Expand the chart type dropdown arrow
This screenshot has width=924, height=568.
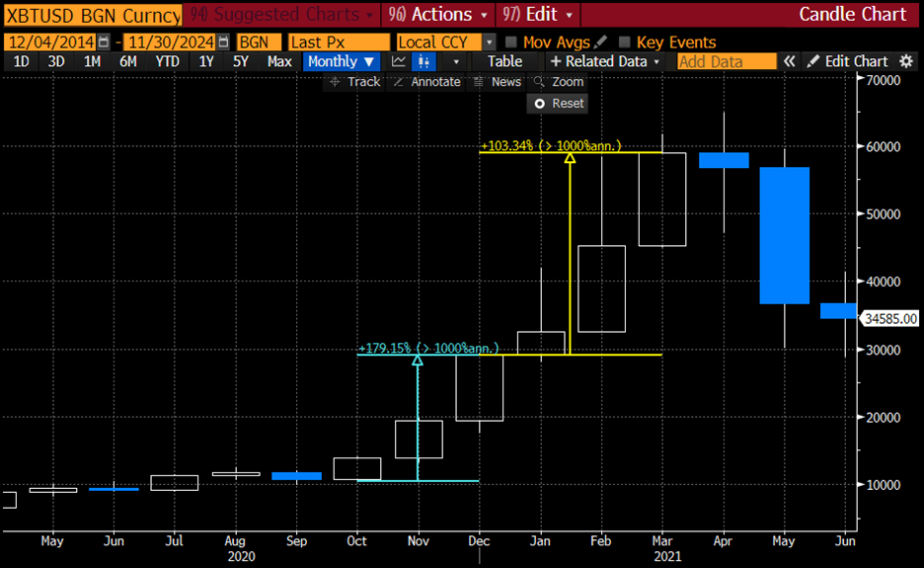[455, 61]
